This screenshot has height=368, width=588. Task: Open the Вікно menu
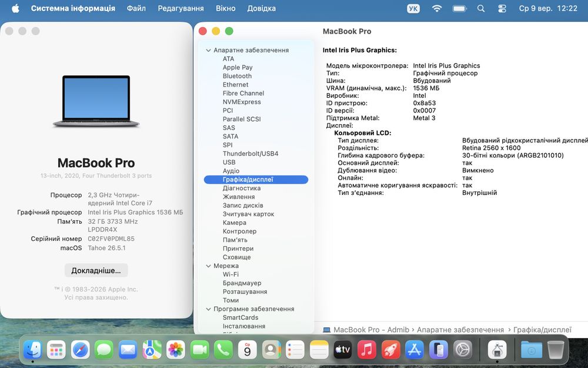click(225, 8)
